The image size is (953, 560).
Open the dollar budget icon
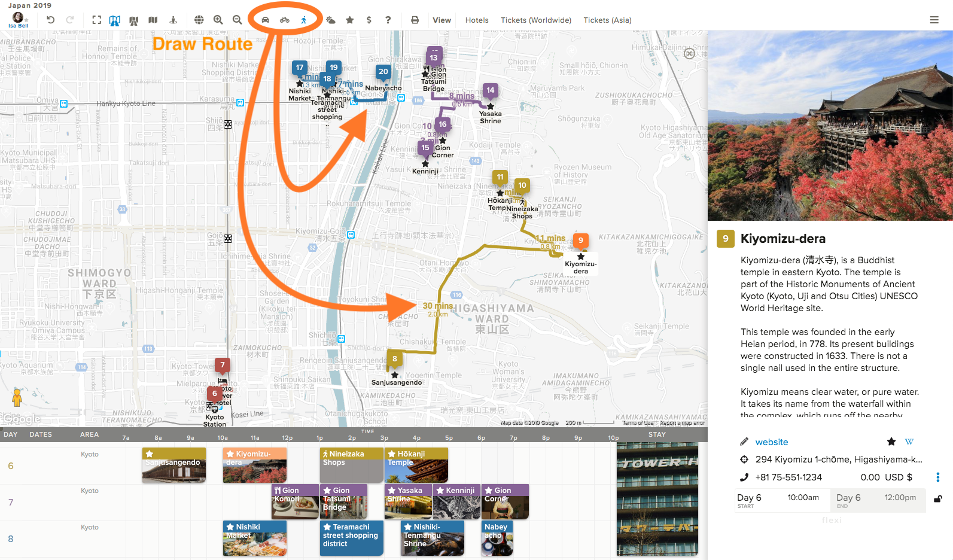pos(369,20)
